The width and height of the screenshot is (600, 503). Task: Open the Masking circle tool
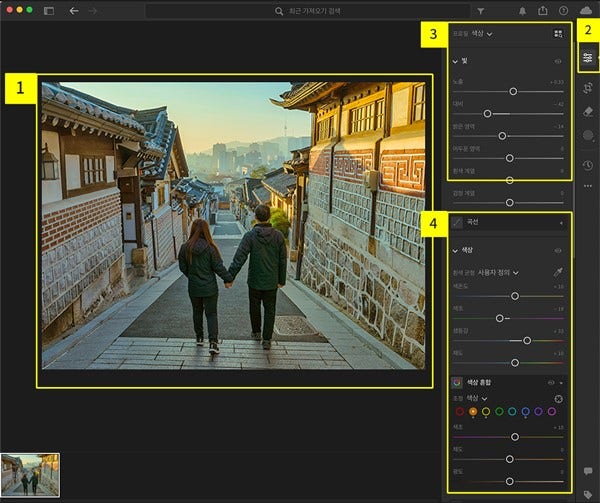tap(588, 137)
